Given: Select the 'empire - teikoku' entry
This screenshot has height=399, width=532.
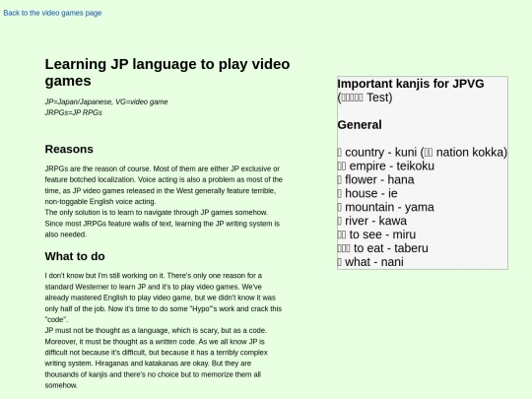Looking at the screenshot, I should [386, 166].
